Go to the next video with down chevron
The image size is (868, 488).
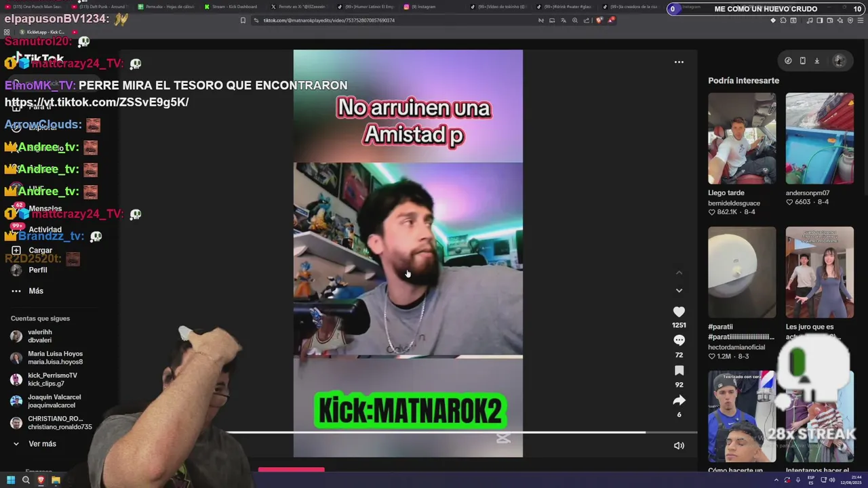(x=679, y=290)
